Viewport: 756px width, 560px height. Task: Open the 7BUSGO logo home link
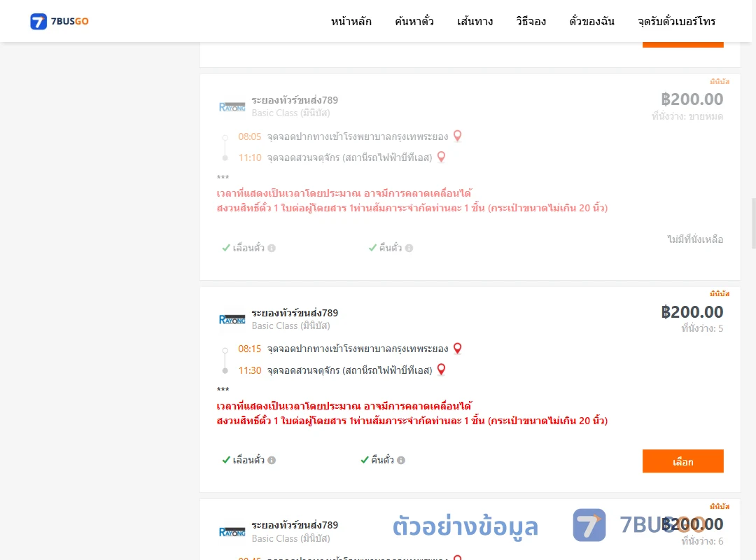tap(59, 21)
